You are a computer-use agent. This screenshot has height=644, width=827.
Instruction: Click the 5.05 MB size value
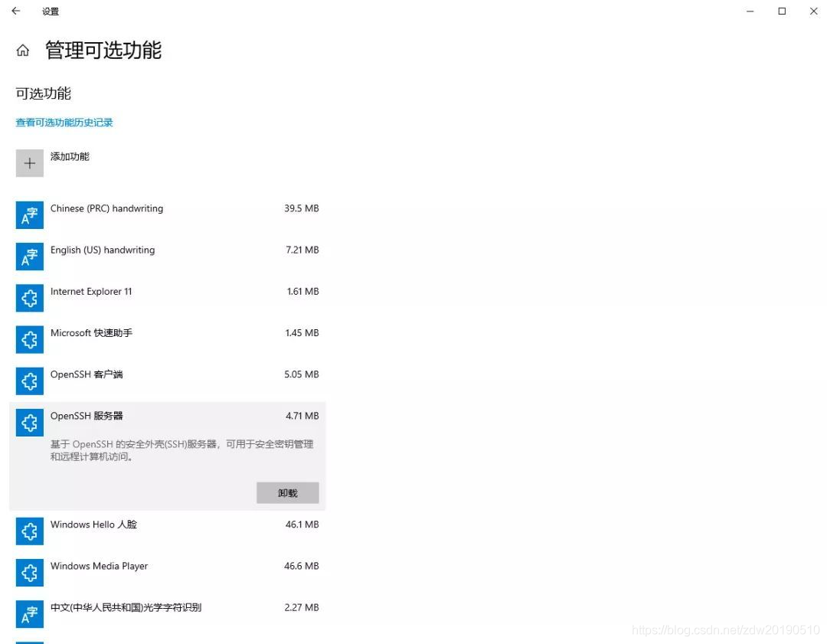coord(301,374)
